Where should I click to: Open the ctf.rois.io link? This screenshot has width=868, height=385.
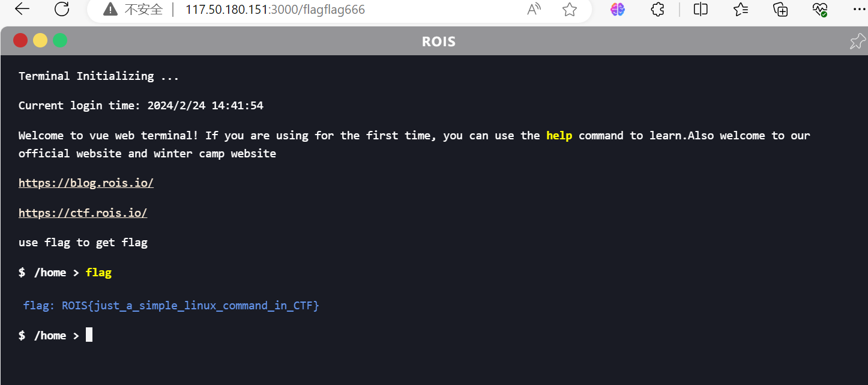click(83, 213)
